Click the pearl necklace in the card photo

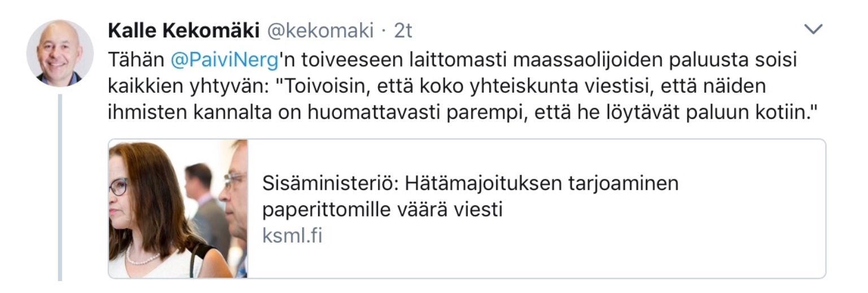coord(142,259)
